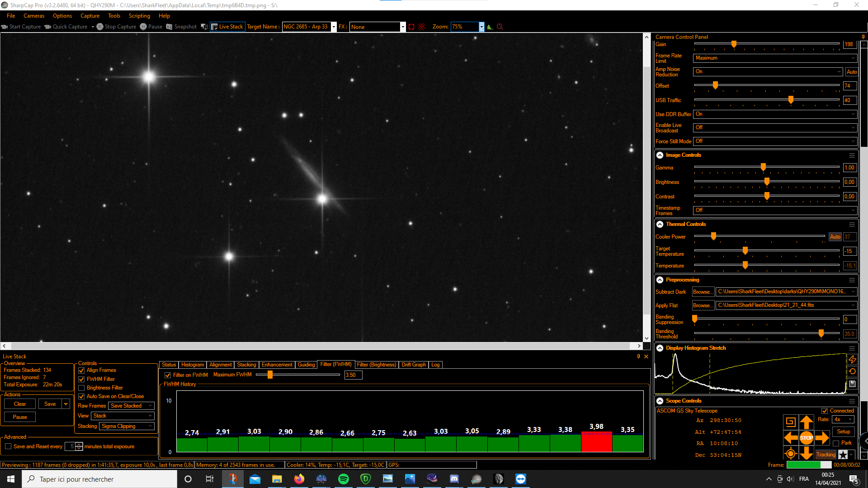Switch to the Drift Graph tab
Screen dimensions: 868x488
click(413, 365)
